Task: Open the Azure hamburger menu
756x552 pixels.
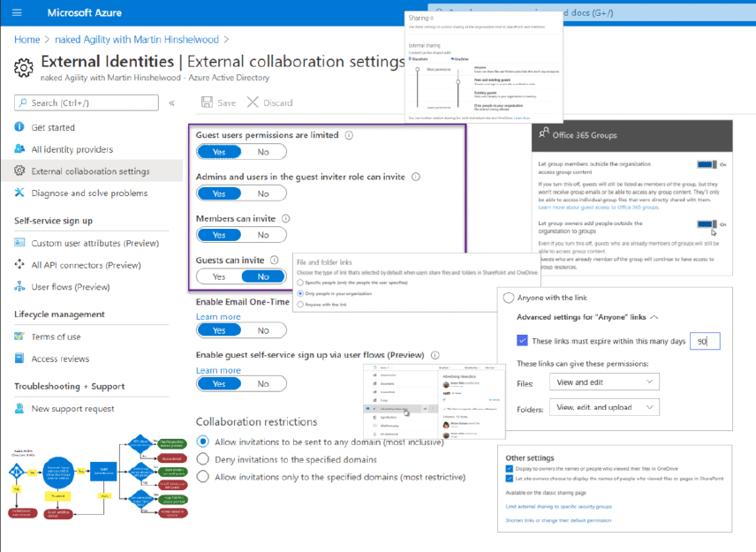Action: (x=17, y=12)
